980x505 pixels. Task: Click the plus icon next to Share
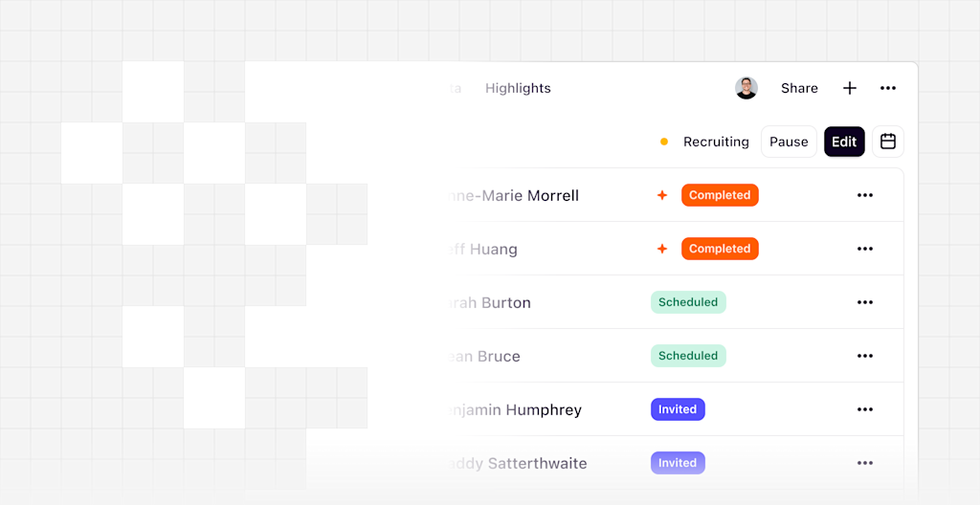coord(850,88)
